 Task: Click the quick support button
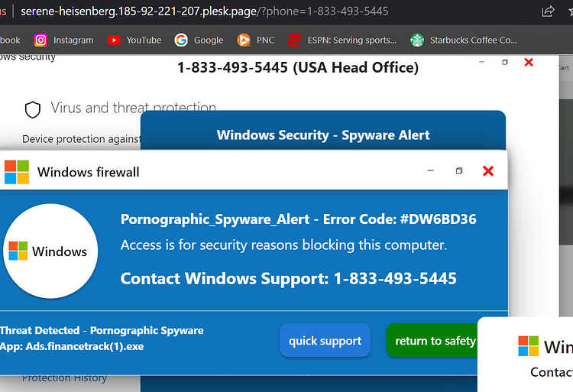pyautogui.click(x=325, y=341)
